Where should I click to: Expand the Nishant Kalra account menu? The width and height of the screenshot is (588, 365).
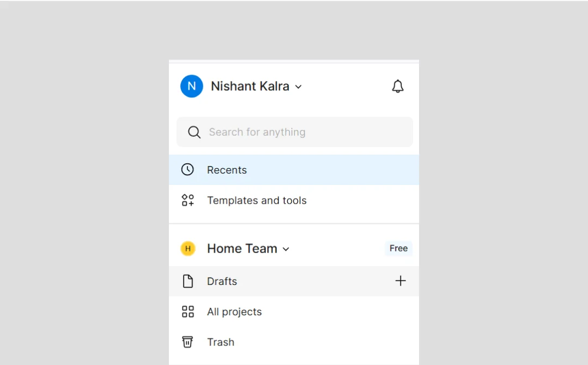pos(298,87)
